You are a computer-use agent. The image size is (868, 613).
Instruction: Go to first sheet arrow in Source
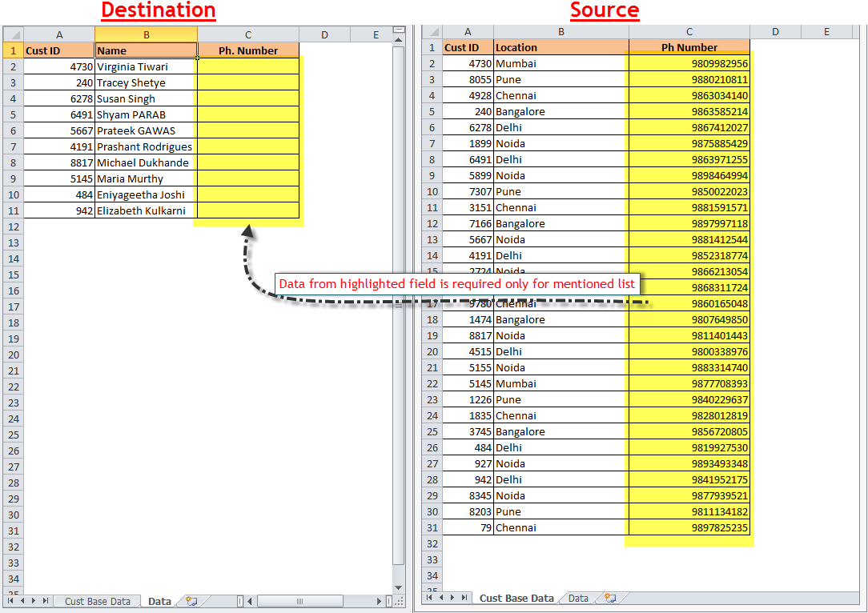429,598
